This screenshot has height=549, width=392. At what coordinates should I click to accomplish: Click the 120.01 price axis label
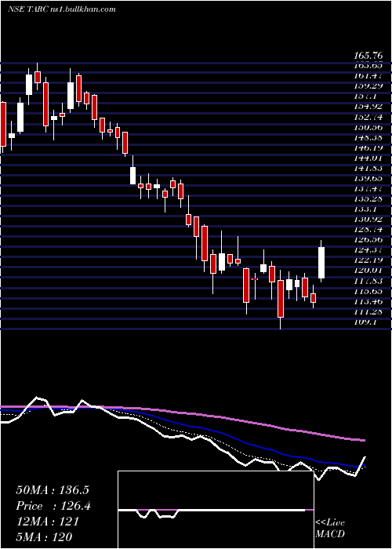pos(368,271)
